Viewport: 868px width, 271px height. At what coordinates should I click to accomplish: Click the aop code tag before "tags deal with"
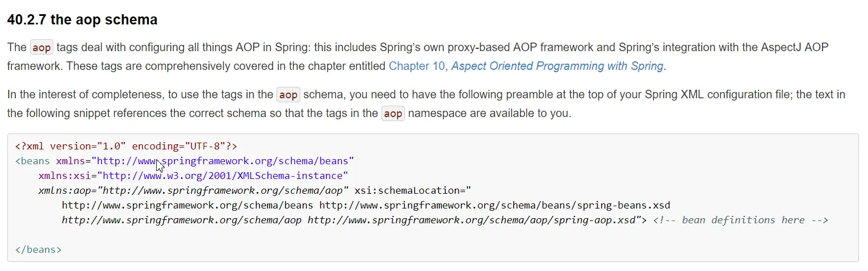tap(41, 48)
